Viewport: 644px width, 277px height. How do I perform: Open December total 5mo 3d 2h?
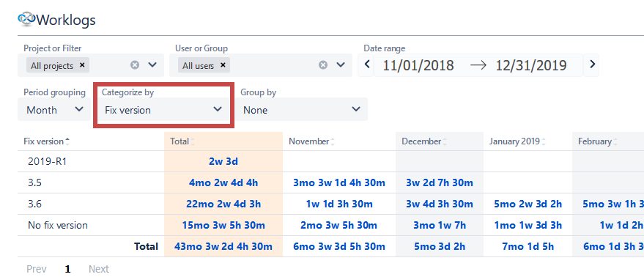[x=440, y=246]
